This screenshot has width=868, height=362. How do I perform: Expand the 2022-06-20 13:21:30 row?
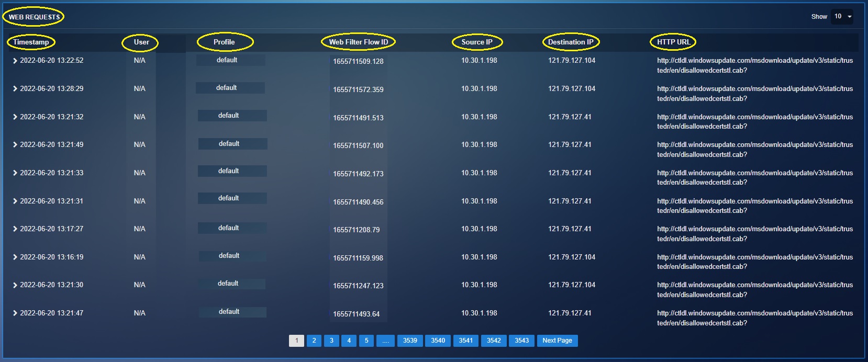point(15,285)
